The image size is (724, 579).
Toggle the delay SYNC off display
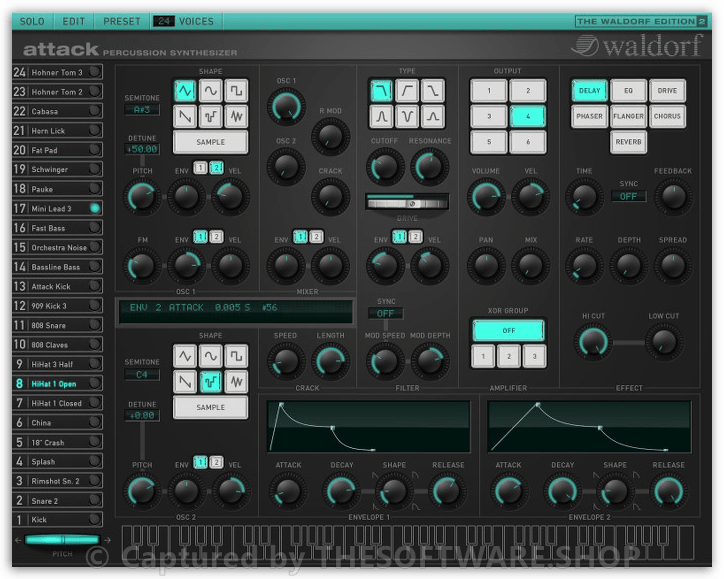(628, 196)
